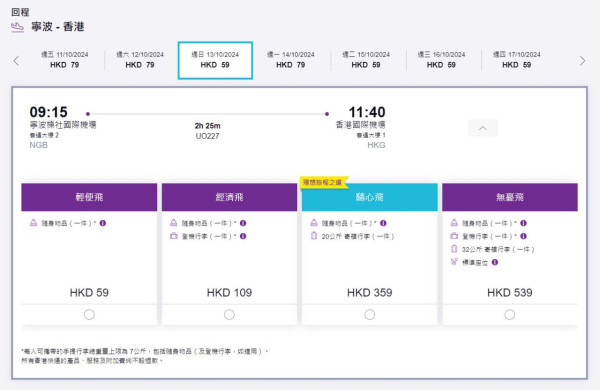Viewport: 600px width, 390px height.
Task: Choose the 週二 15/10/2024 date tab
Action: pos(366,60)
